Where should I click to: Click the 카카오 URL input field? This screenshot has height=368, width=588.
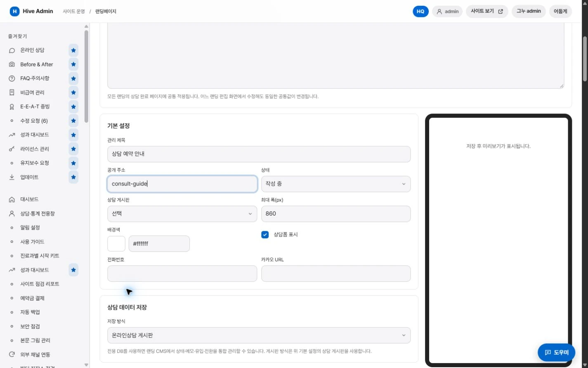pyautogui.click(x=336, y=273)
